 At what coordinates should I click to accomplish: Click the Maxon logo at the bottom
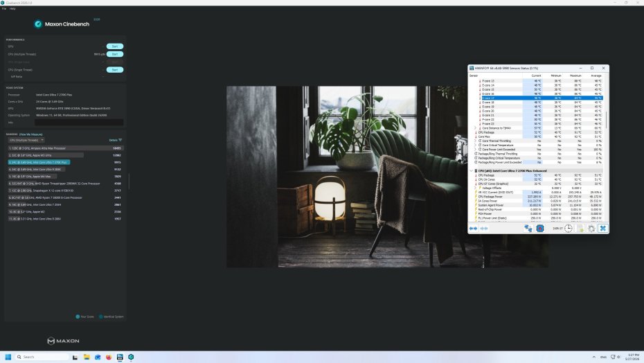[x=63, y=341]
